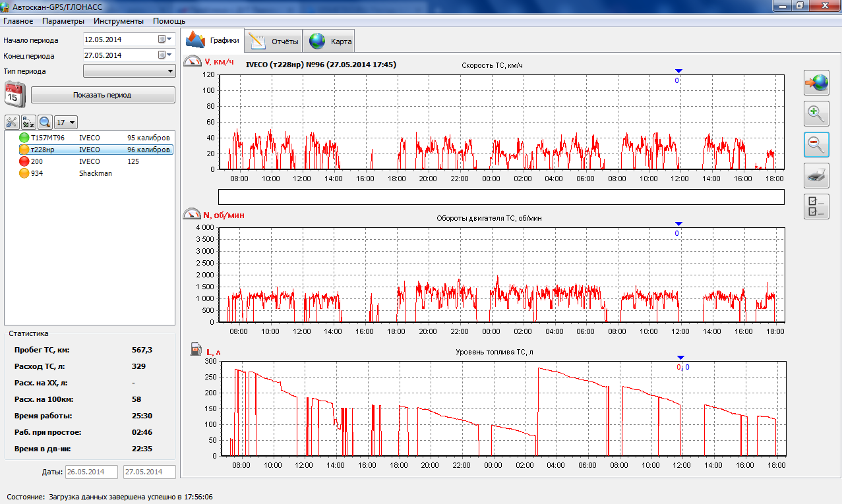
Task: Select vehicle T157MT96 in the list
Action: tap(47, 138)
